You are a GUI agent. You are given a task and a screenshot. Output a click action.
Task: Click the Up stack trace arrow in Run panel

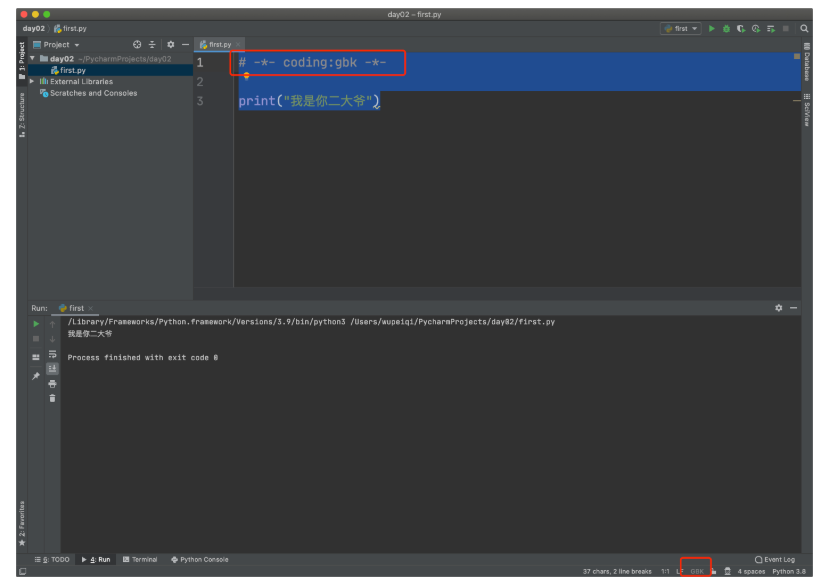click(52, 324)
